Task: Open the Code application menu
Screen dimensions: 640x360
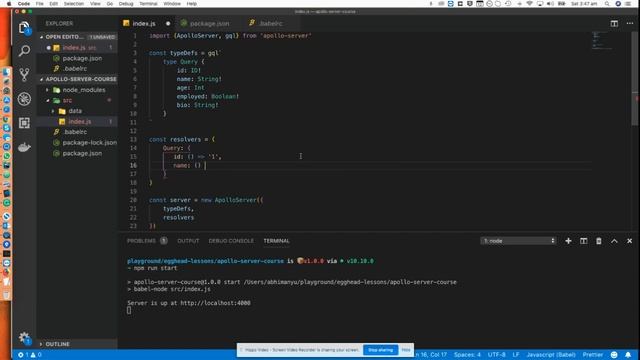Action: pyautogui.click(x=24, y=4)
